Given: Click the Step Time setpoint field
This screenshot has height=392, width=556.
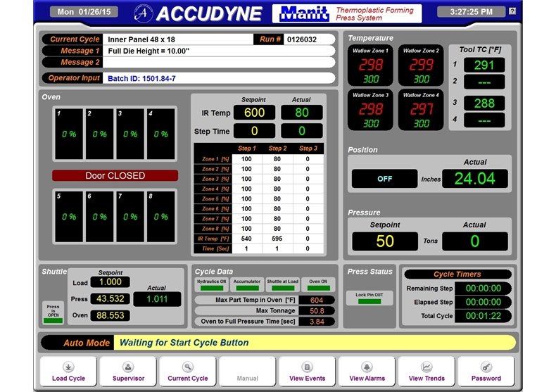Looking at the screenshot, I should point(254,131).
